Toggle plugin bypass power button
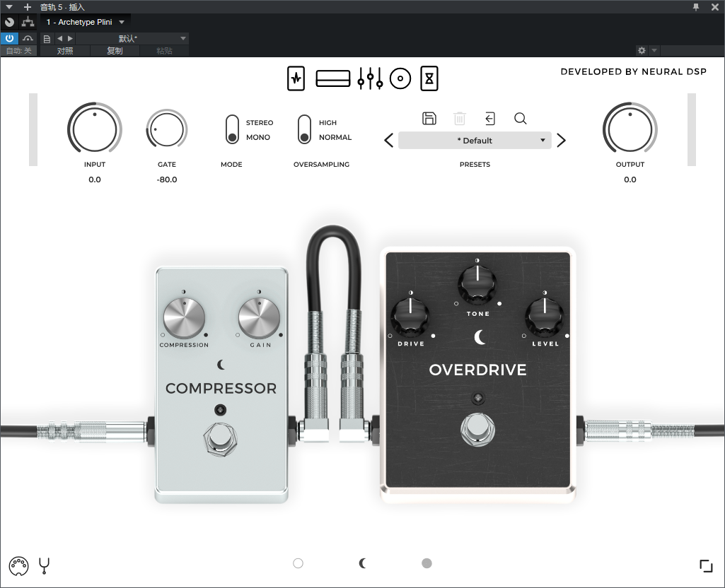The height and width of the screenshot is (588, 725). [x=9, y=38]
